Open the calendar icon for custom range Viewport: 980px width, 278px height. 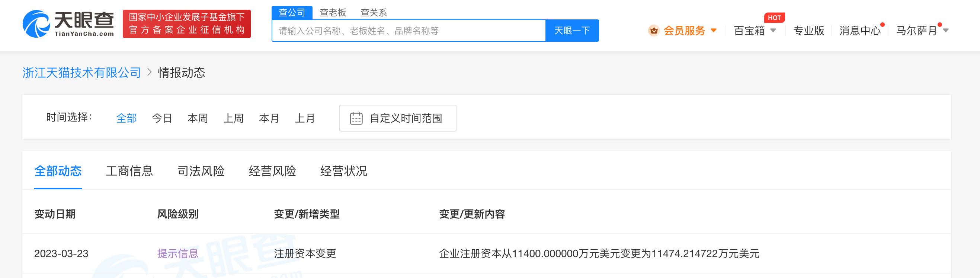pos(356,119)
